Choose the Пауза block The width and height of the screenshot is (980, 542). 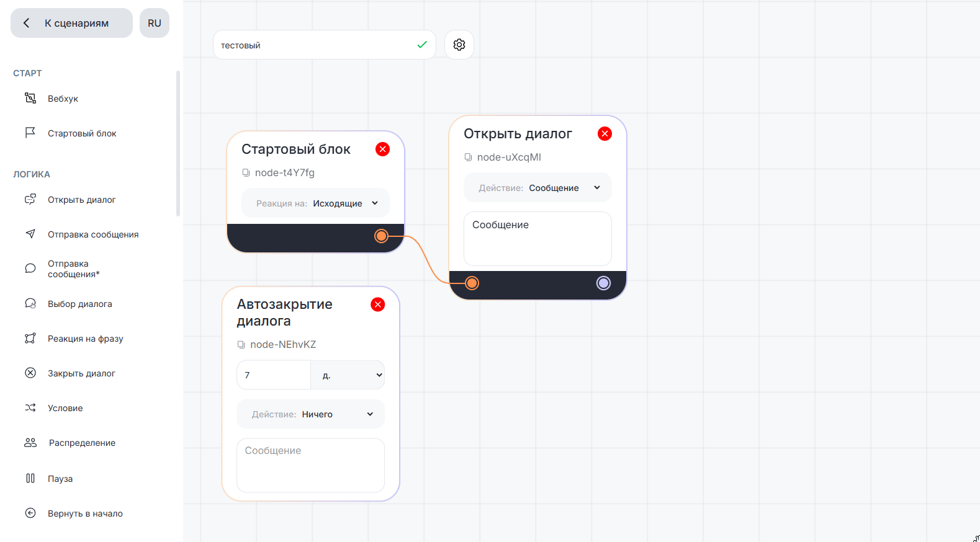point(60,479)
